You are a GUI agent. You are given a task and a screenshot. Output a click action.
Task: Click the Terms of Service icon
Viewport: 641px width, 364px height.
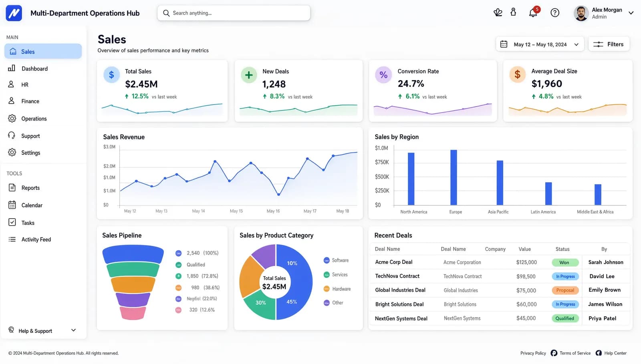point(554,353)
